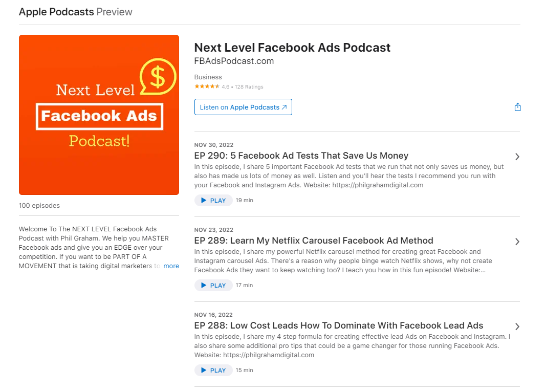
Task: Click the Next Level Facebook Ads Podcast heading
Action: [x=292, y=48]
